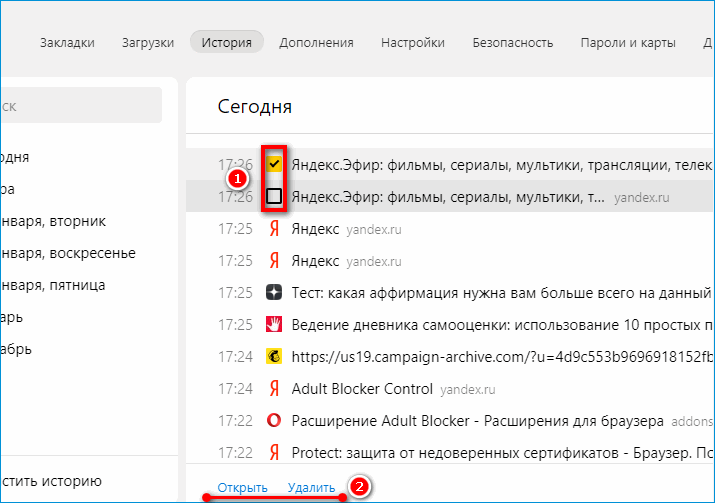Select the воскресенье date in the sidebar
This screenshot has width=715, height=503.
[68, 253]
